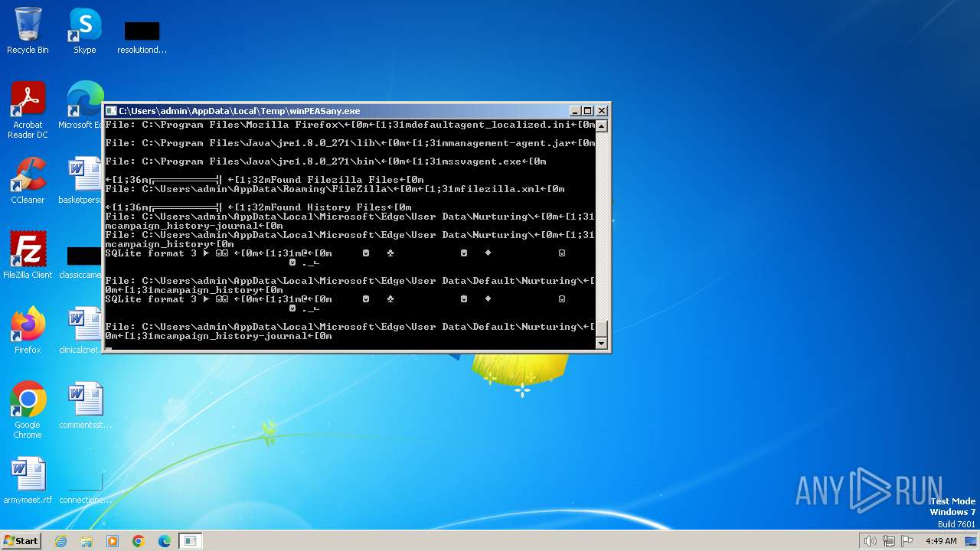Open the basketperso... Word document

[80, 181]
